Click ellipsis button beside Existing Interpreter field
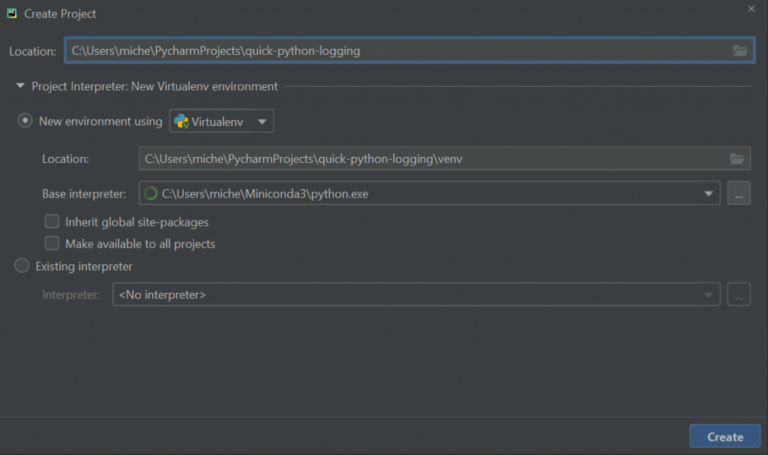The image size is (768, 455). point(739,295)
